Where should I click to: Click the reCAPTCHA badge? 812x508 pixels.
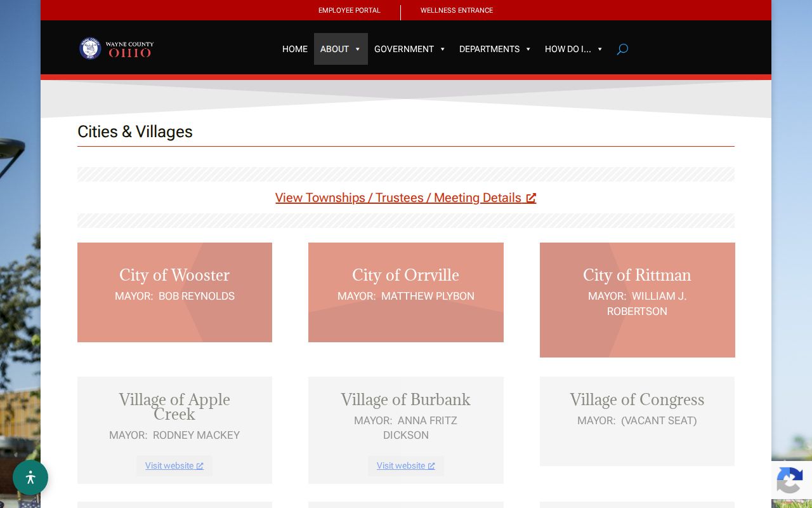pos(790,479)
